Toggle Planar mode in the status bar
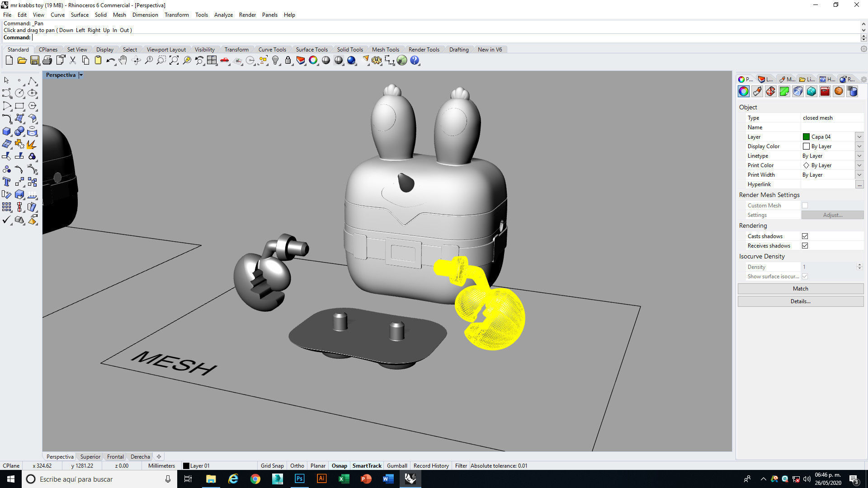Screen dimensions: 868x488 click(318, 465)
